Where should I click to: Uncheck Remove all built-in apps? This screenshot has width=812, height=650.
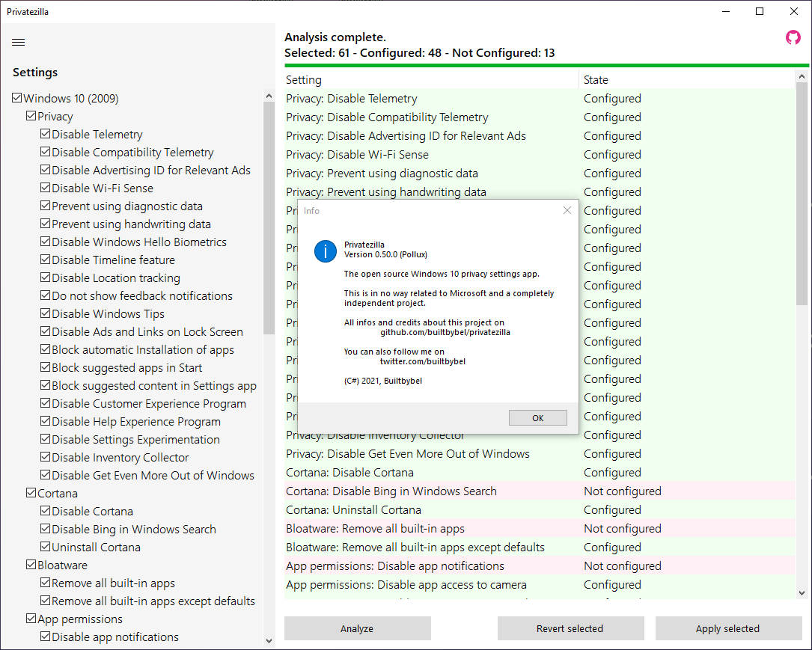click(x=45, y=582)
